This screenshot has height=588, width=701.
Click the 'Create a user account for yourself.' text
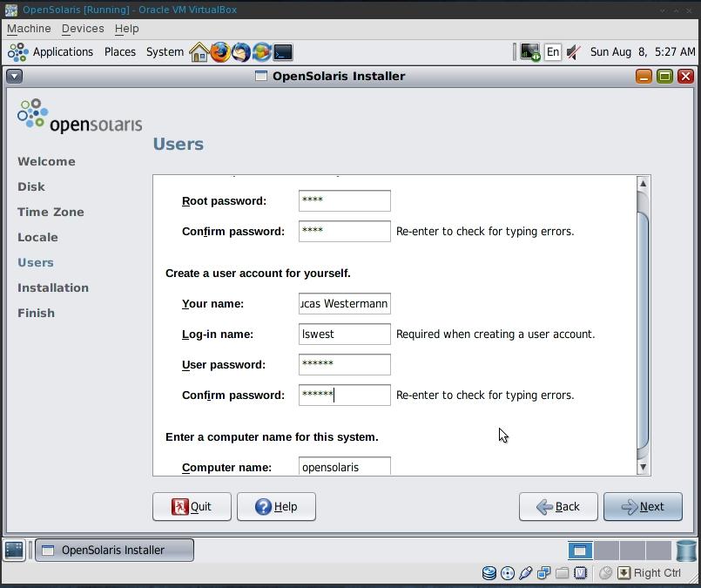pos(258,274)
